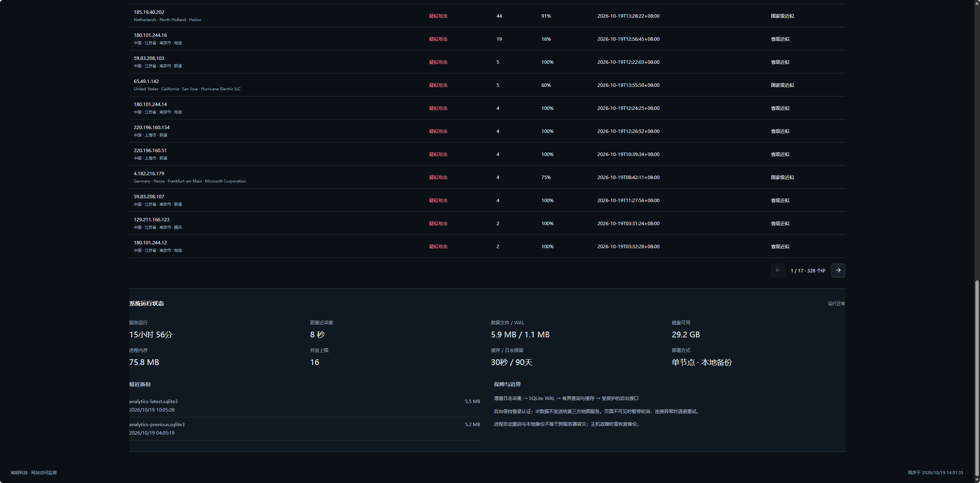Click the 8 秒 collection value
Image resolution: width=980 pixels, height=483 pixels.
click(x=317, y=335)
